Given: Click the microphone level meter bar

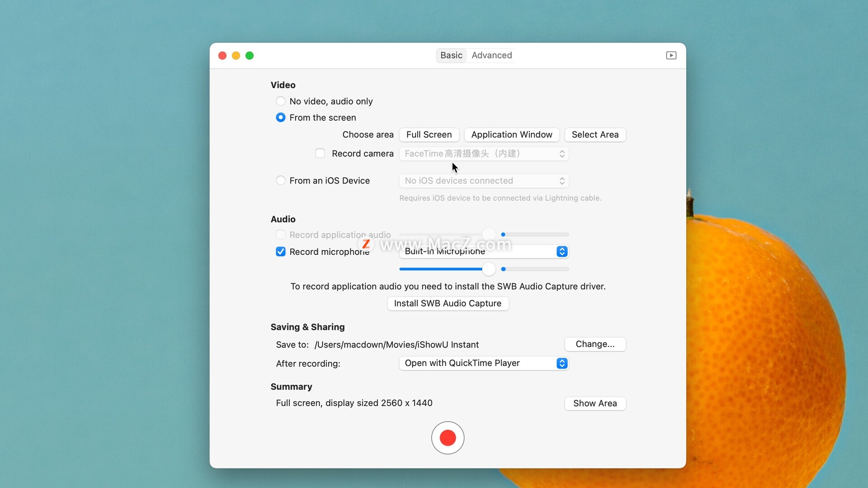Looking at the screenshot, I should pos(535,269).
